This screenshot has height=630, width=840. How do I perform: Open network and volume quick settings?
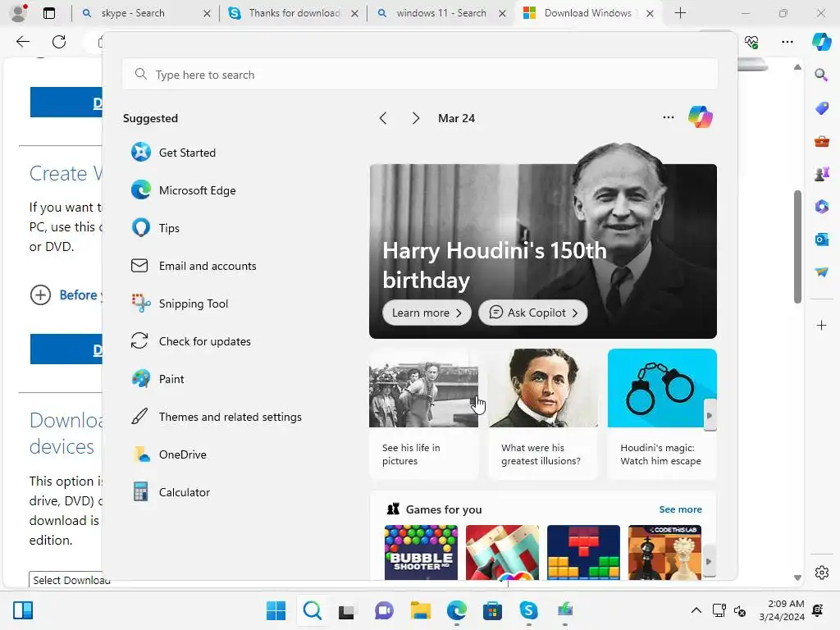729,610
